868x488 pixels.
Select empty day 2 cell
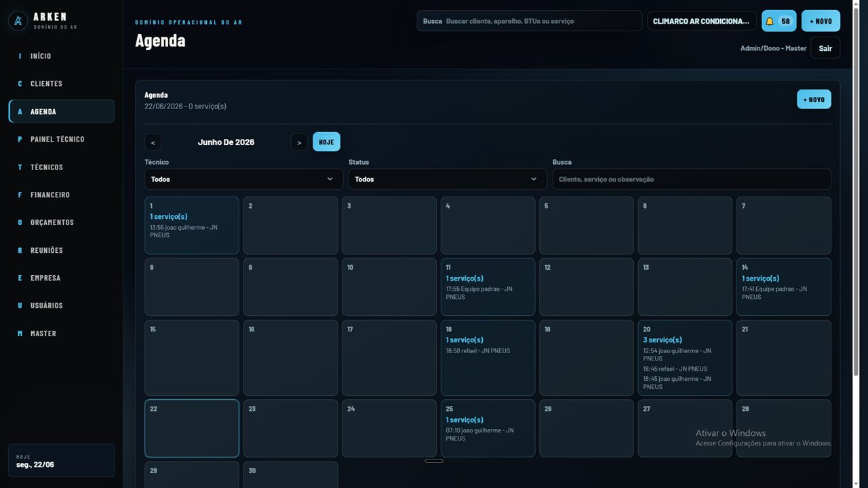click(290, 226)
